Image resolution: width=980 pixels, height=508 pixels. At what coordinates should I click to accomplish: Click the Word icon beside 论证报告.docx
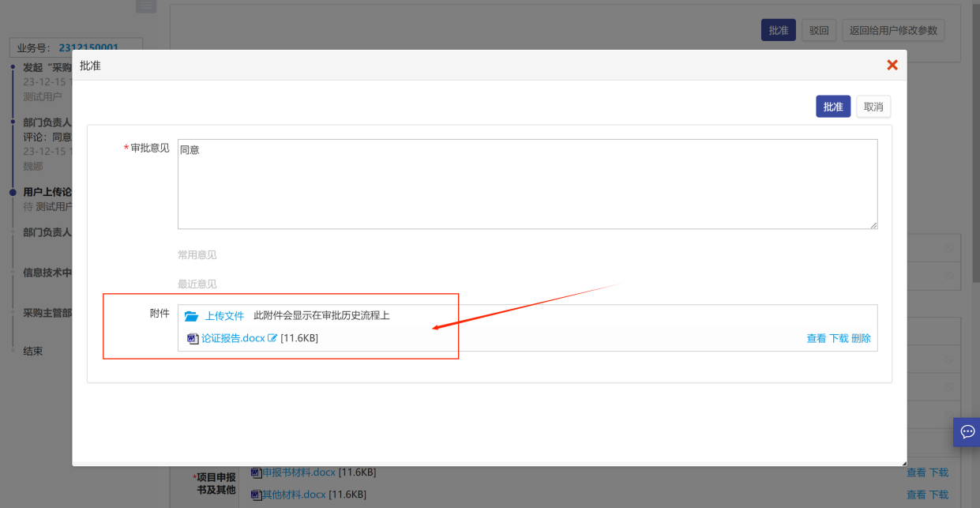click(193, 338)
